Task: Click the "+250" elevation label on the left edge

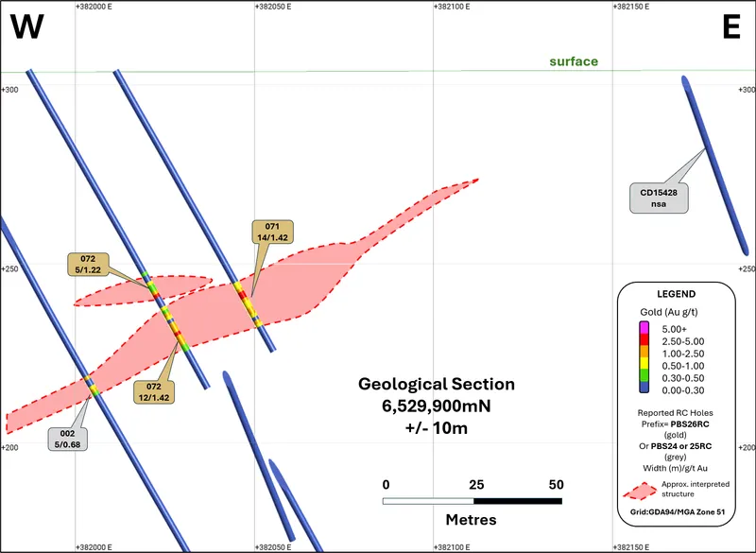Action: click(x=9, y=268)
